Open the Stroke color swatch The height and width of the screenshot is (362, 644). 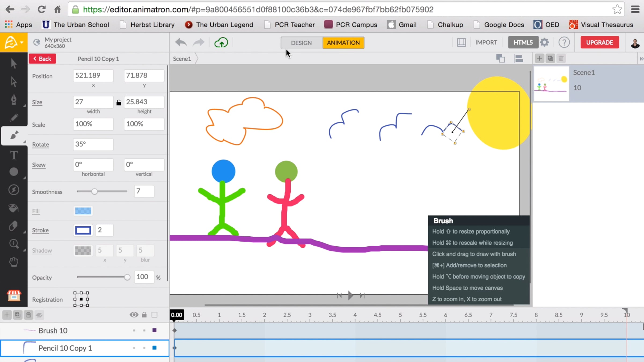(83, 230)
